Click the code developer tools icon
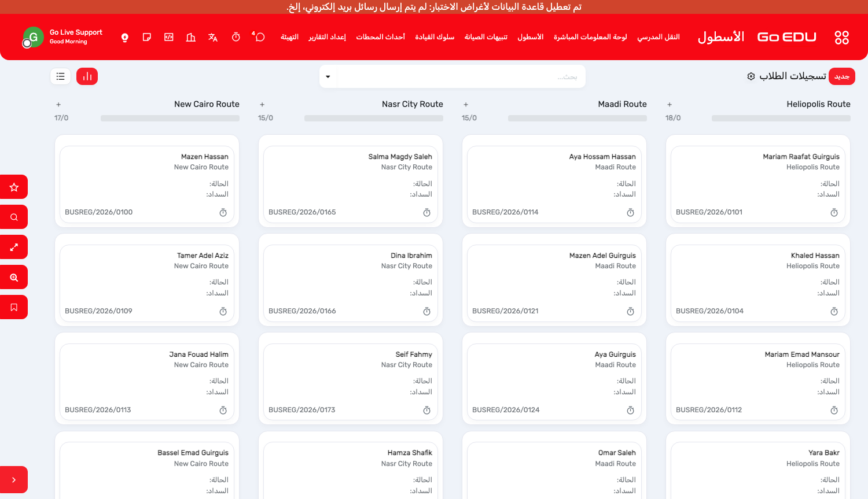The width and height of the screenshot is (868, 499). tap(169, 38)
